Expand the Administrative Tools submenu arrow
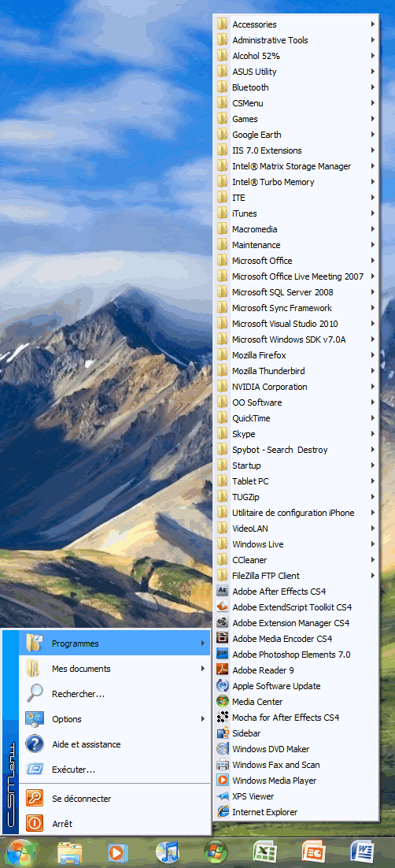 pos(374,40)
